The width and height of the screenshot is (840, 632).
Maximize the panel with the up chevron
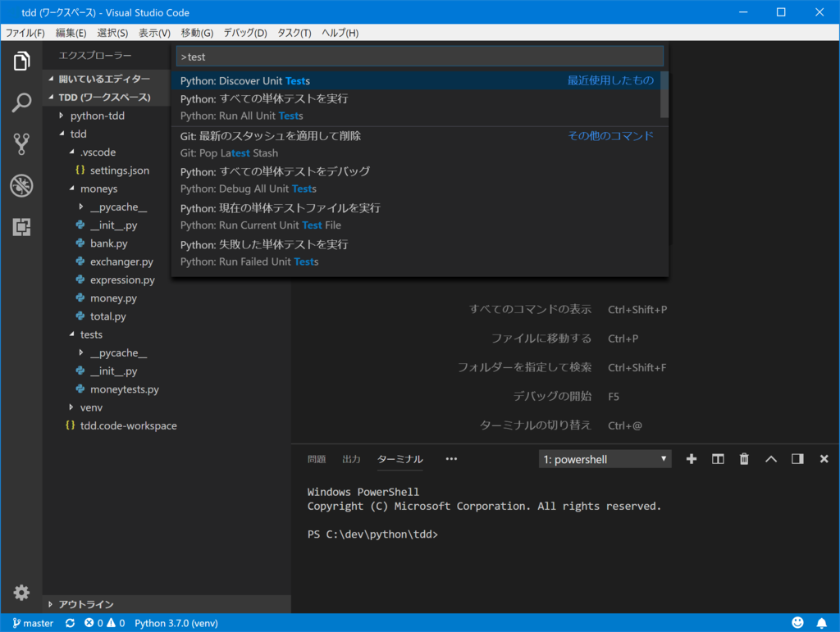[771, 459]
